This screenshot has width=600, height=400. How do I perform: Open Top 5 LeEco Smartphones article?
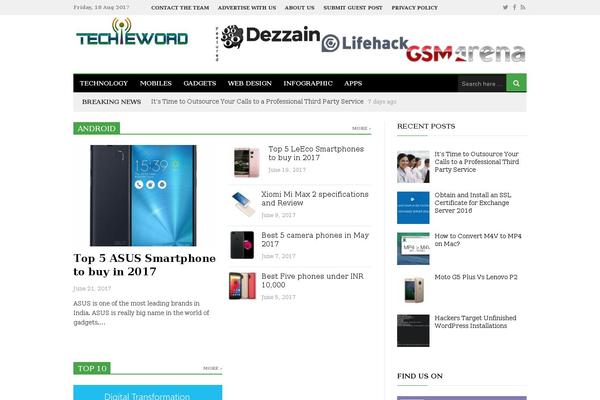[316, 153]
